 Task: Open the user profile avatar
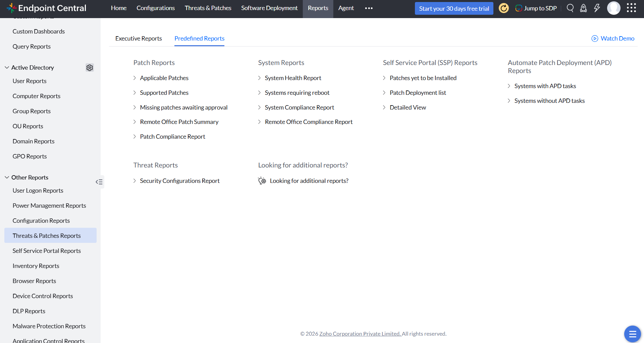click(x=613, y=8)
